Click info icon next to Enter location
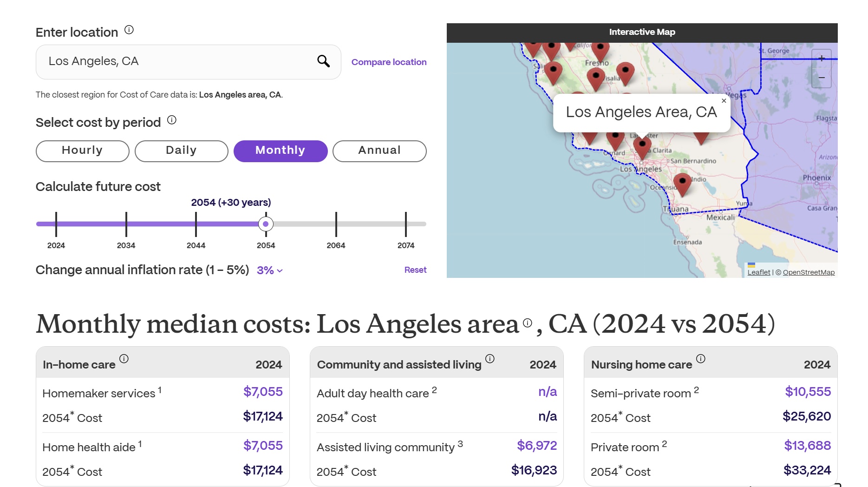 129,30
